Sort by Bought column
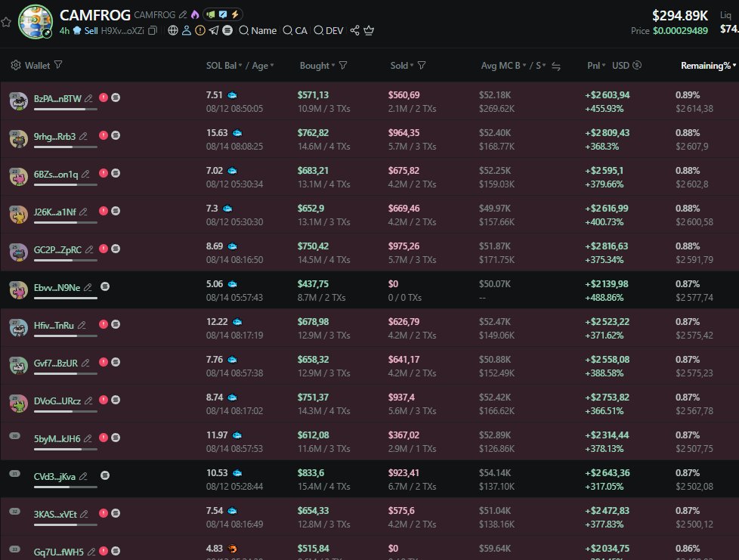739x560 pixels. [317, 66]
